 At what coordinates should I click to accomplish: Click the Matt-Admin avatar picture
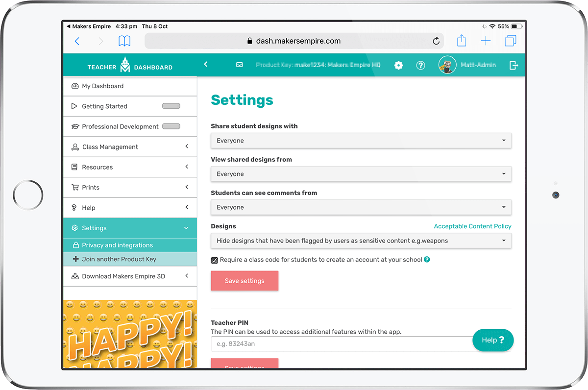(447, 65)
